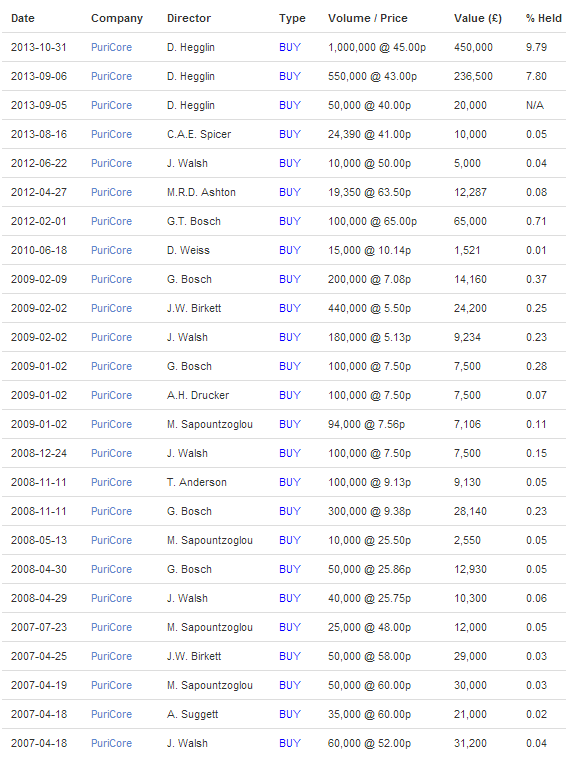The image size is (566, 761).
Task: Open PuriCore link in A. Suggett row
Action: pyautogui.click(x=111, y=714)
